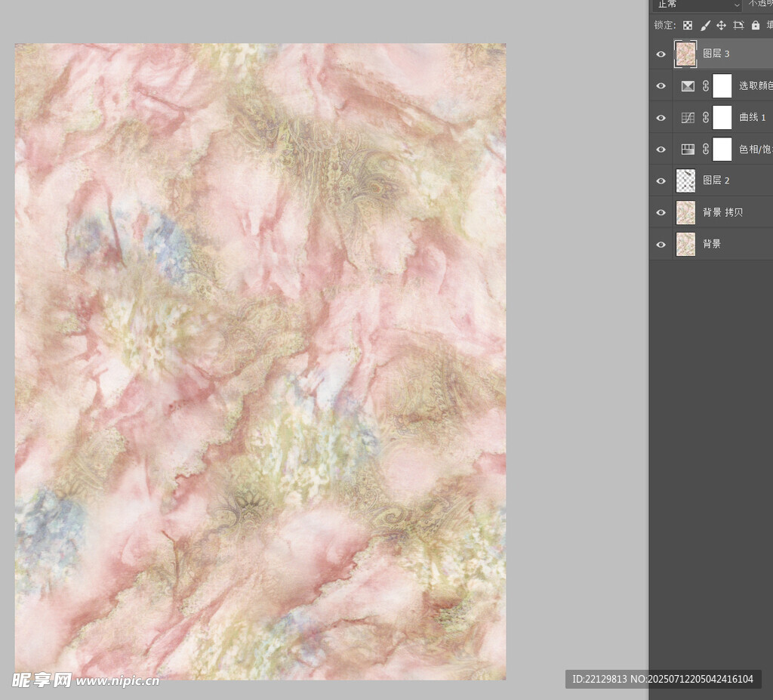Click the lock transparent pixels icon
This screenshot has height=700, width=773.
point(688,26)
